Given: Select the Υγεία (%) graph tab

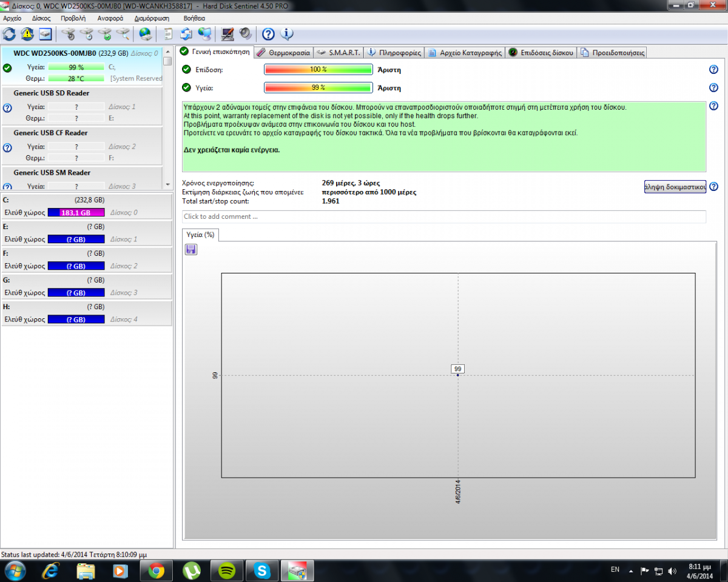Looking at the screenshot, I should [x=201, y=235].
